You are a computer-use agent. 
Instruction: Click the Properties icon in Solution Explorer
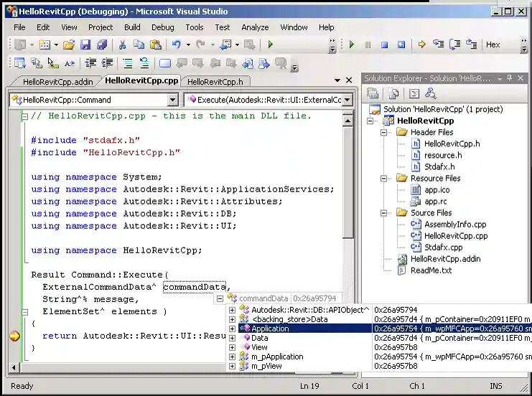click(373, 93)
